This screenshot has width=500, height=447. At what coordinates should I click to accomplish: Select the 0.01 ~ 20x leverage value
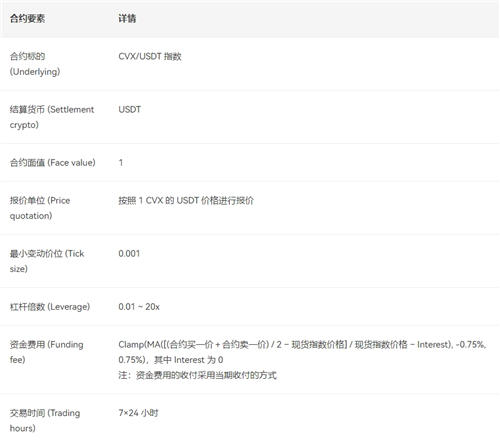coord(139,307)
